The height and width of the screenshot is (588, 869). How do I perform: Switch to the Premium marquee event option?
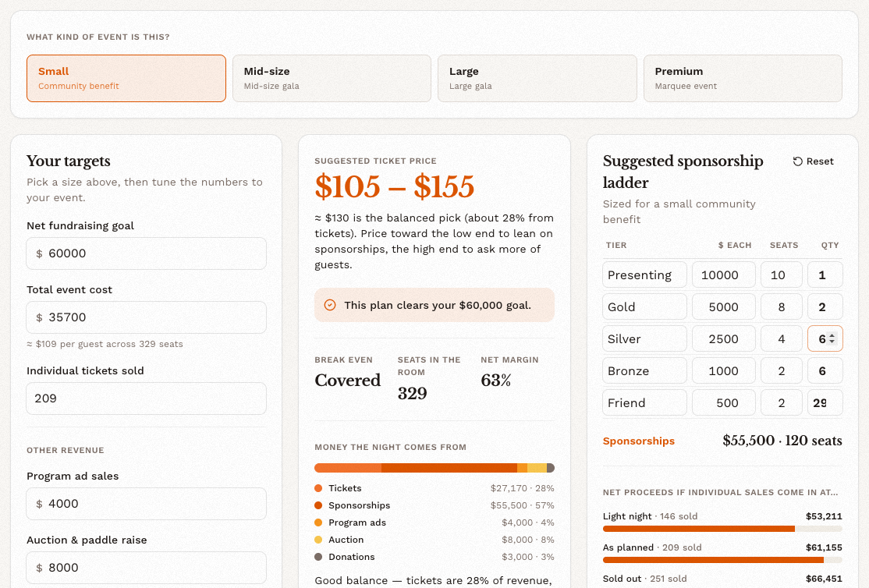click(x=743, y=78)
